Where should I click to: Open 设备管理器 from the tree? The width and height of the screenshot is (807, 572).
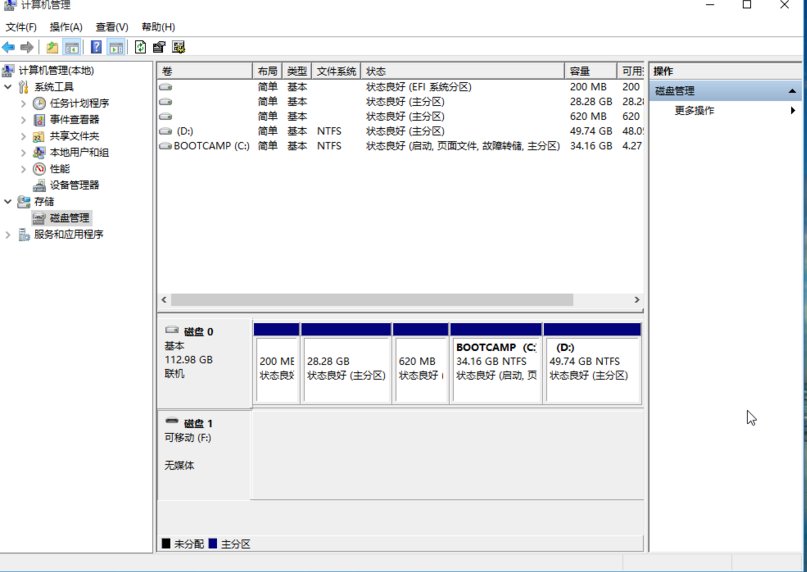coord(75,185)
